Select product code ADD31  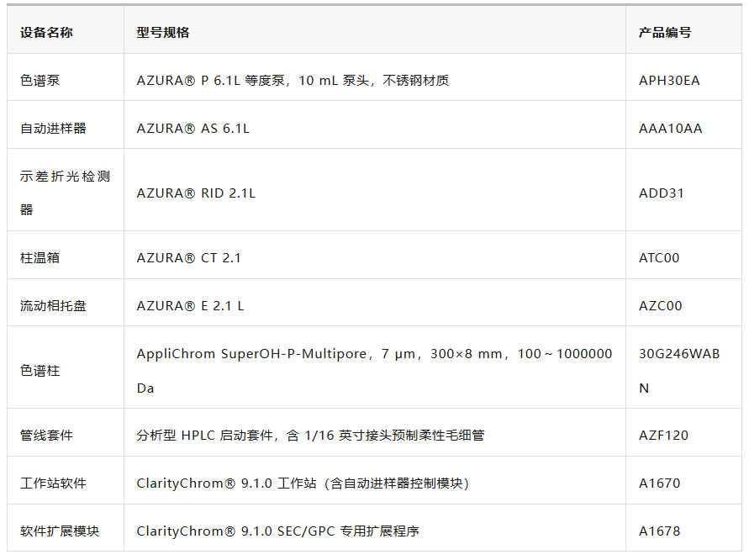[x=683, y=190]
